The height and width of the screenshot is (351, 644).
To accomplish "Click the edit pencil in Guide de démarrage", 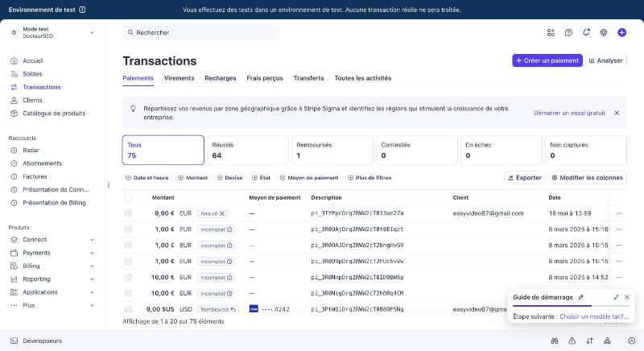I will [580, 297].
